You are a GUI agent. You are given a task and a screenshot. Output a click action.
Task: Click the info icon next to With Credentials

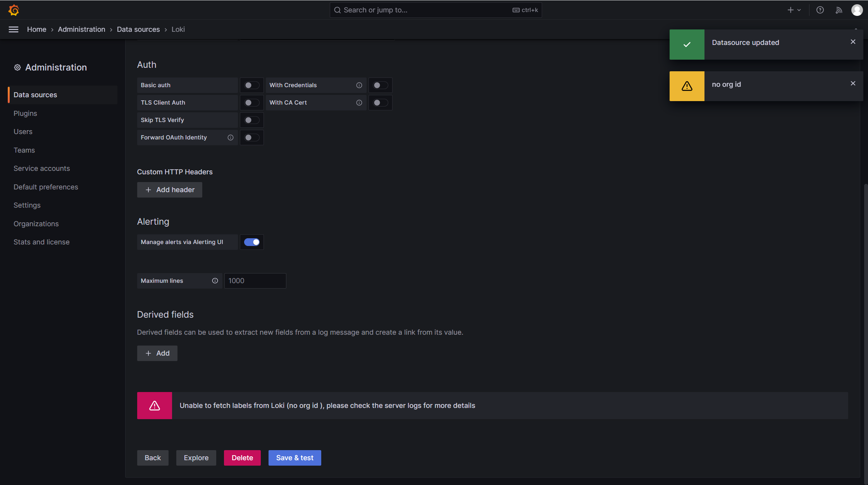point(359,85)
